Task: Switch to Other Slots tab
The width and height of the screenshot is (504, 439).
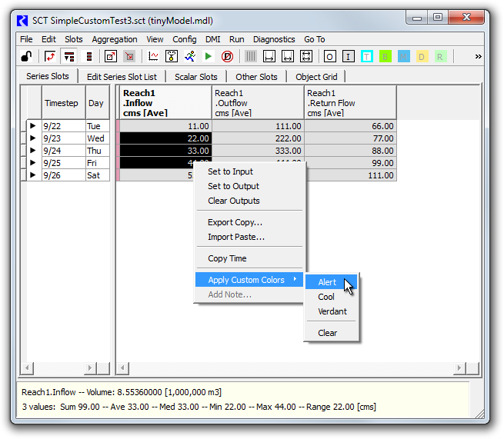Action: click(256, 77)
